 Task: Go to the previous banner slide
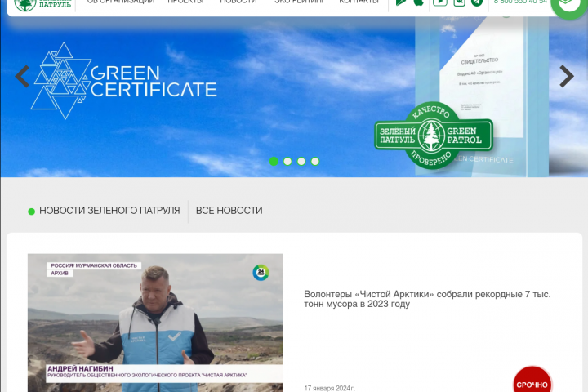22,77
